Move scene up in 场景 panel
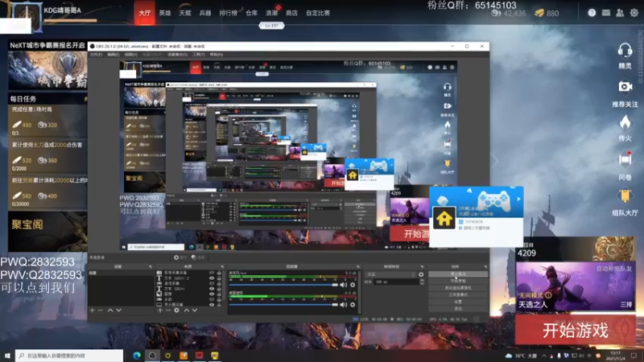This screenshot has width=644, height=362. click(x=110, y=311)
